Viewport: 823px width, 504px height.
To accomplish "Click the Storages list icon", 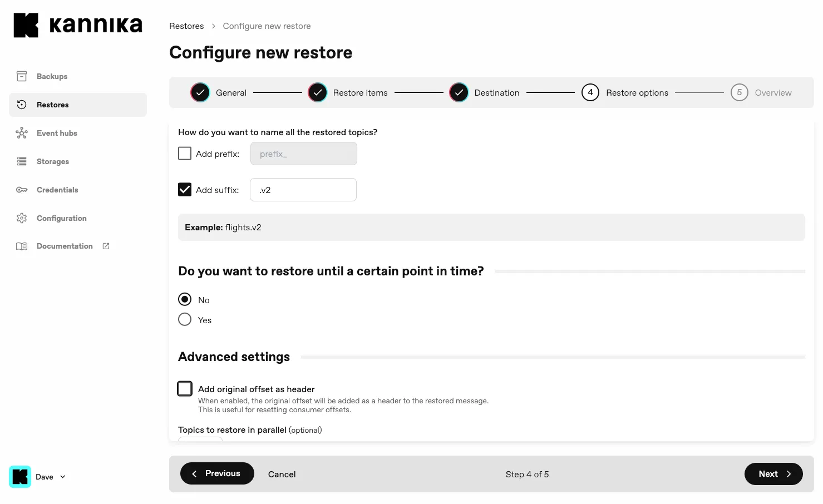I will pos(22,161).
